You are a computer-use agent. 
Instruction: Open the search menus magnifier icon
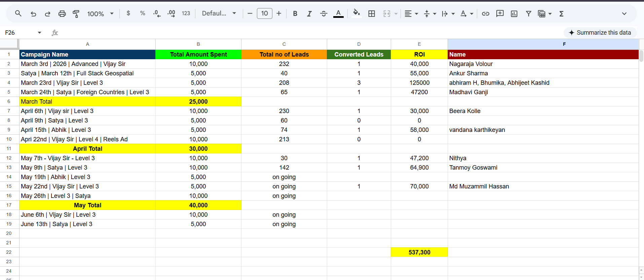[x=18, y=13]
